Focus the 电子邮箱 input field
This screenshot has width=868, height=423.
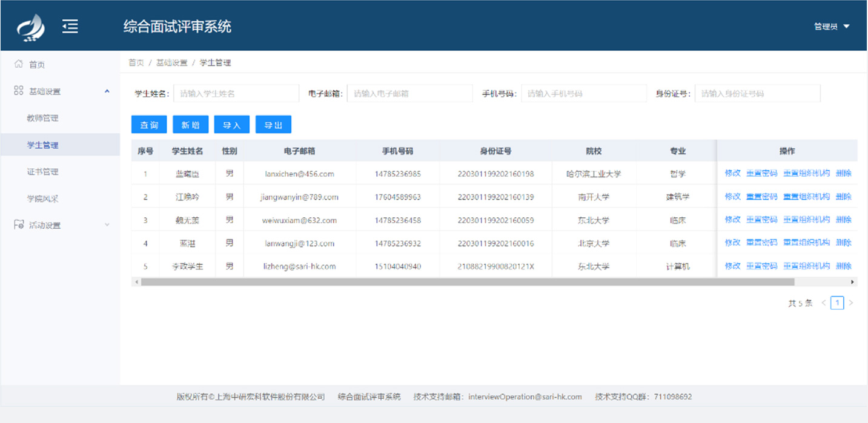(x=409, y=94)
